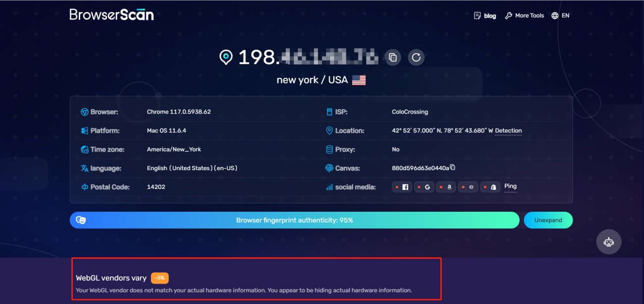
Task: Click the Google status badge
Action: pyautogui.click(x=424, y=187)
